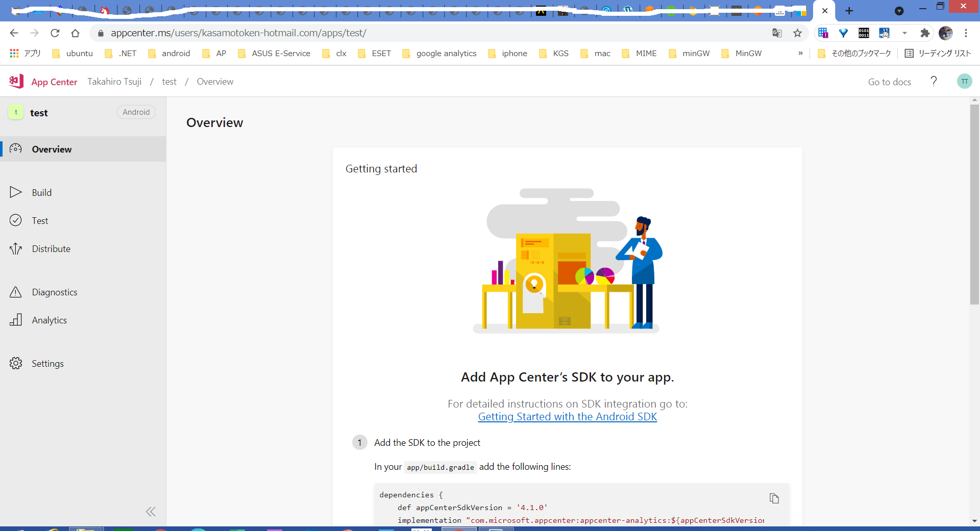Open the iphone bookmark folder
Screen dimensions: 980x531
pos(508,53)
